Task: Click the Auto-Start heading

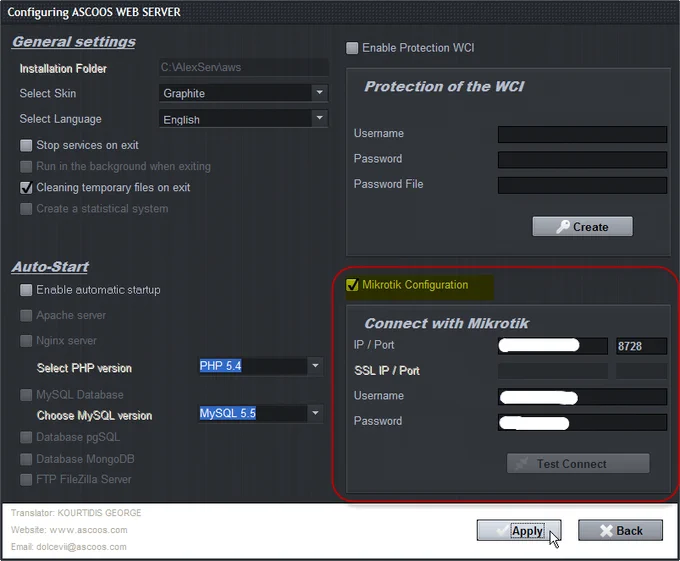Action: 50,267
